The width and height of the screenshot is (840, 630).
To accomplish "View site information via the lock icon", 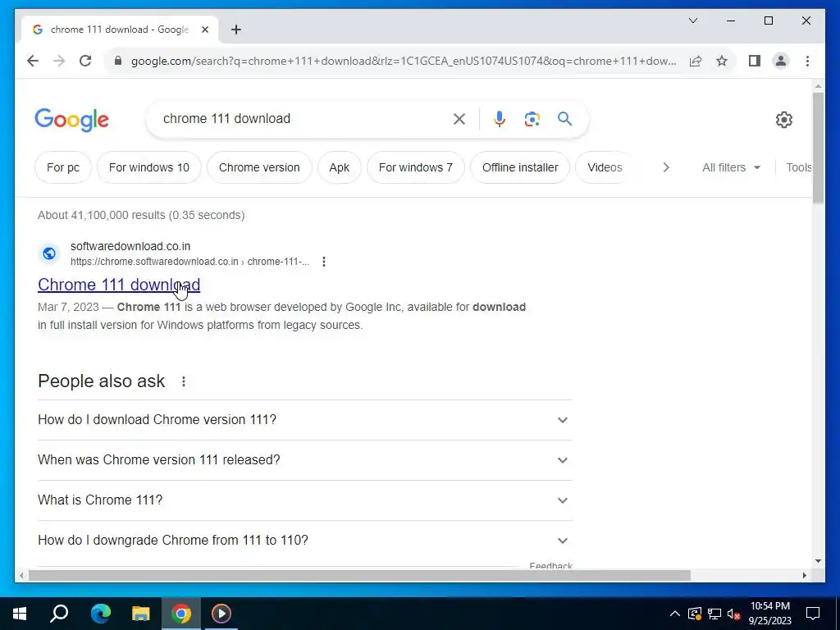I will (118, 61).
